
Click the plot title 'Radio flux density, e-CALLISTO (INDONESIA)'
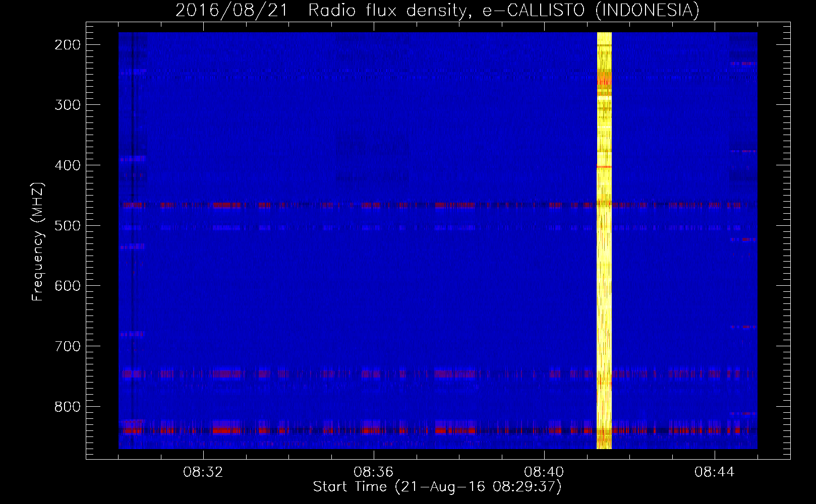[x=503, y=11]
